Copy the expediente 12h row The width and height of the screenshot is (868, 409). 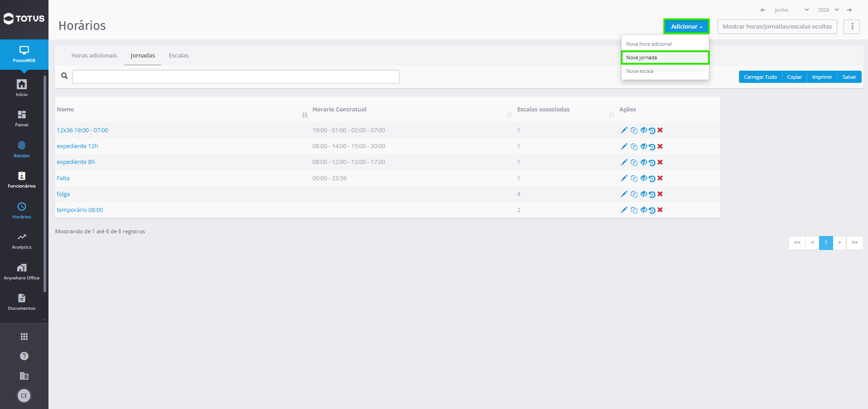click(634, 146)
